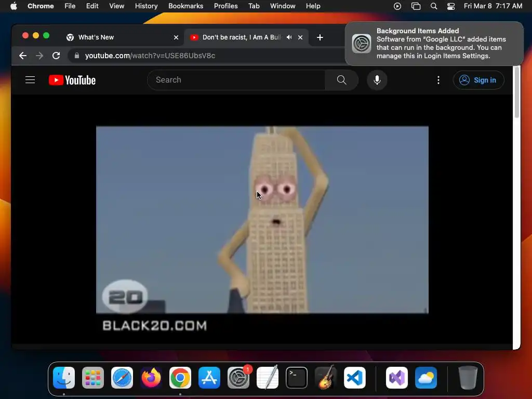Open the View menu

(117, 6)
